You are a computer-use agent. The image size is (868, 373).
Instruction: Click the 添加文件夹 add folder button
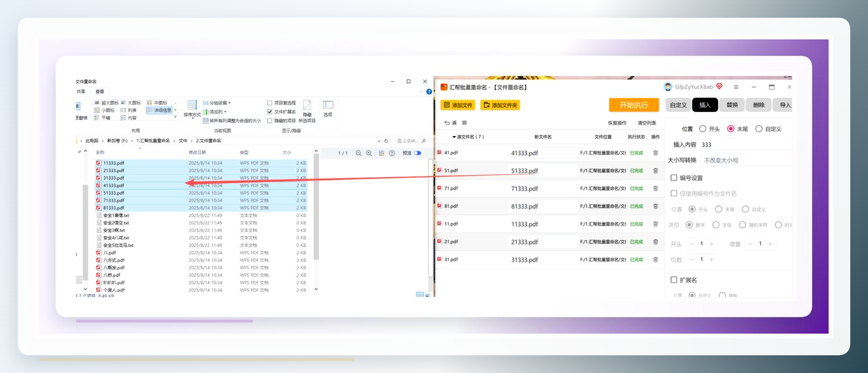(x=500, y=105)
